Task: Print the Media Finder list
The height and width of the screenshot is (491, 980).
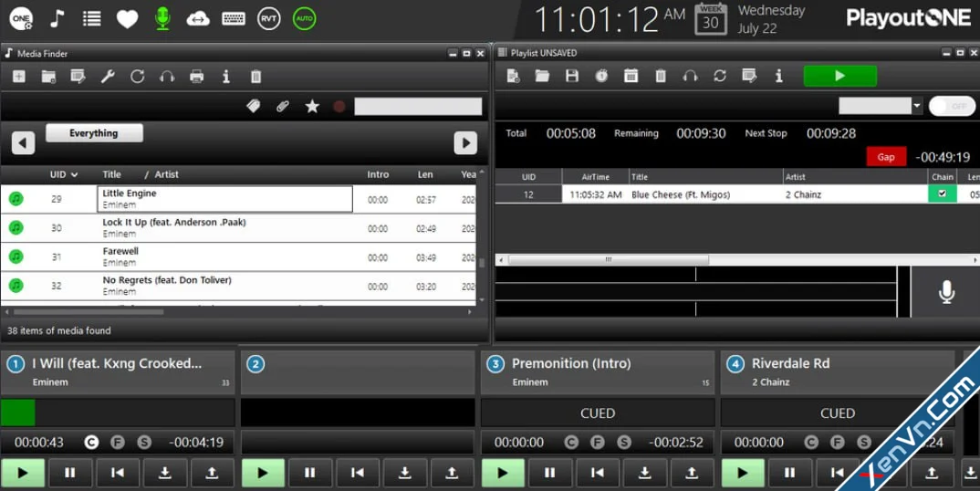Action: pos(197,77)
